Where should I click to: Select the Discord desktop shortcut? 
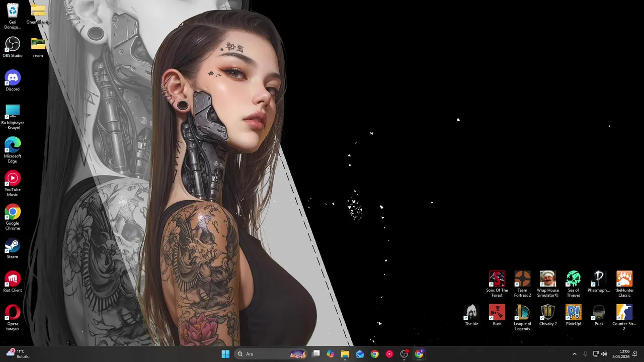pyautogui.click(x=13, y=80)
